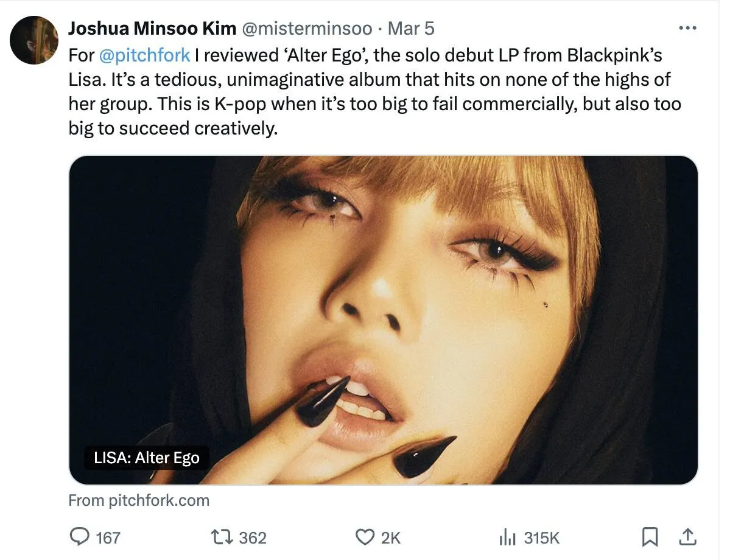
Task: Like the tweet with heart icon
Action: [365, 537]
